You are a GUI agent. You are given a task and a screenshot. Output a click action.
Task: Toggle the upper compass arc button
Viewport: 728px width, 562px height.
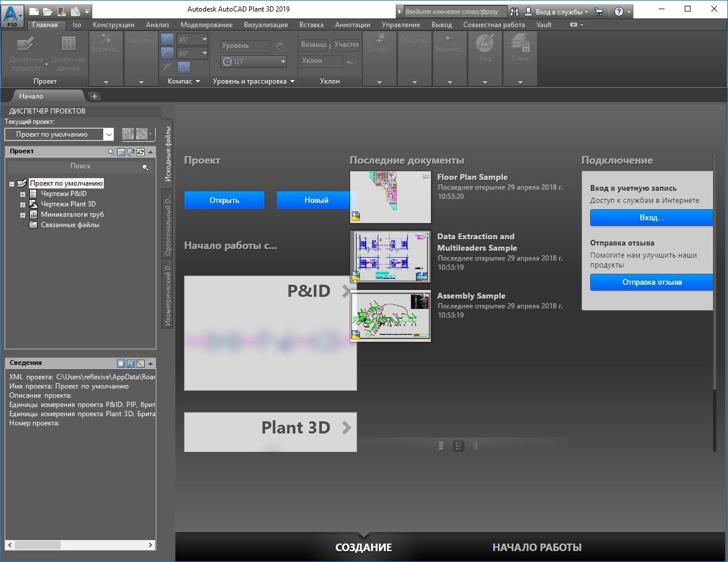click(x=167, y=39)
